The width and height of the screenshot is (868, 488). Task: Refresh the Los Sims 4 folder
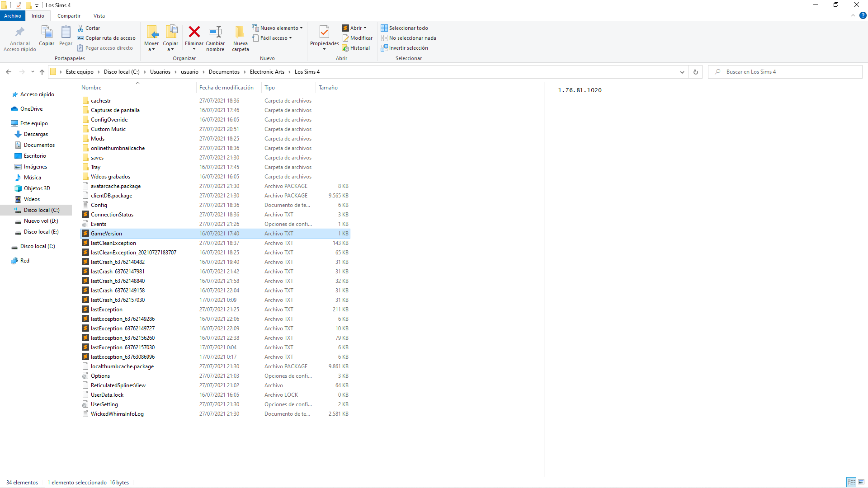point(696,72)
